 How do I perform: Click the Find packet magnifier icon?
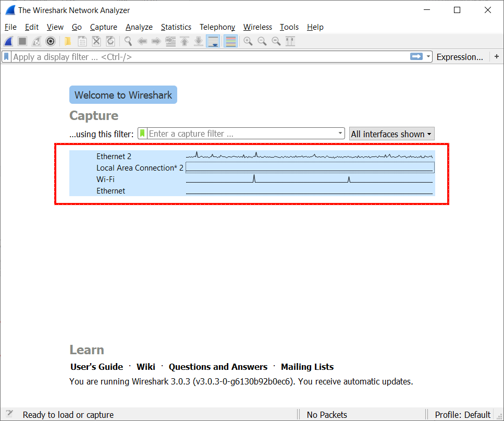(128, 41)
